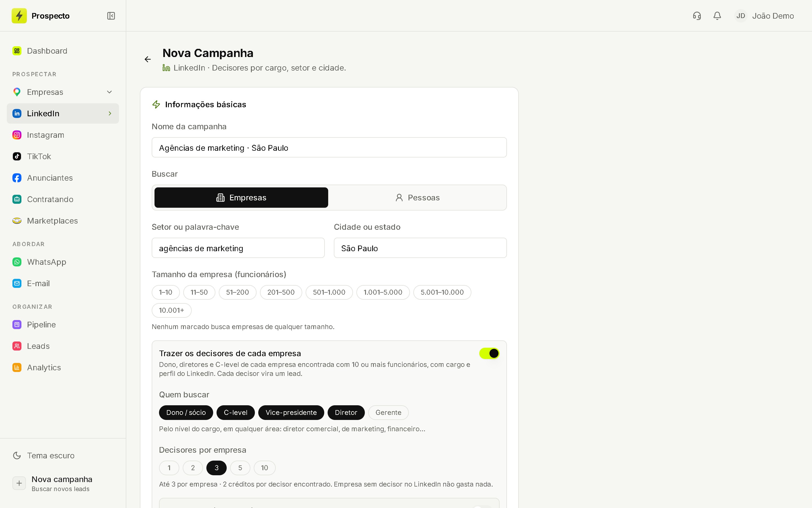Viewport: 812px width, 508px height.
Task: Open Instagram in the sidebar
Action: pos(63,135)
